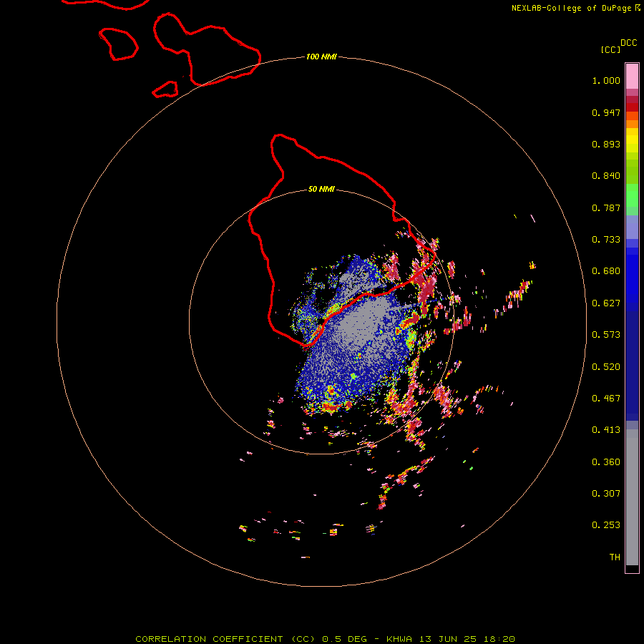The width and height of the screenshot is (644, 644).
Task: Click the 50 NMI range ring label
Action: click(x=321, y=189)
